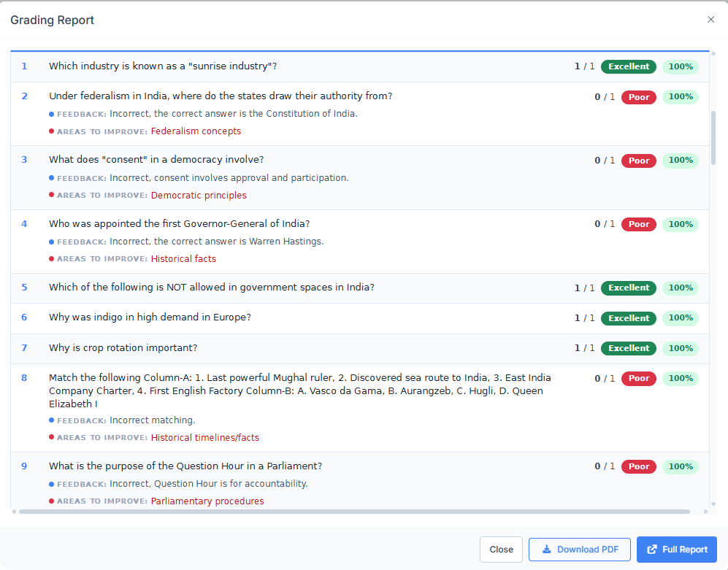Click the horizontal scrollbar's right arrow

pyautogui.click(x=705, y=512)
